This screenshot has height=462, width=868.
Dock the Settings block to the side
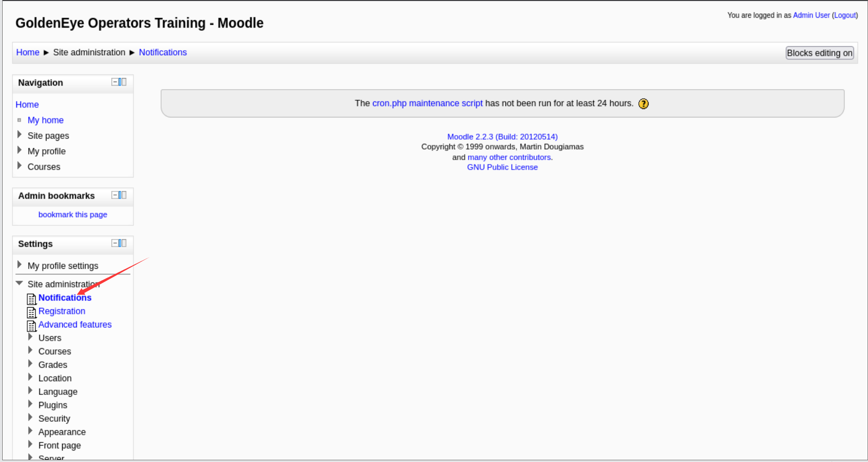pos(123,243)
